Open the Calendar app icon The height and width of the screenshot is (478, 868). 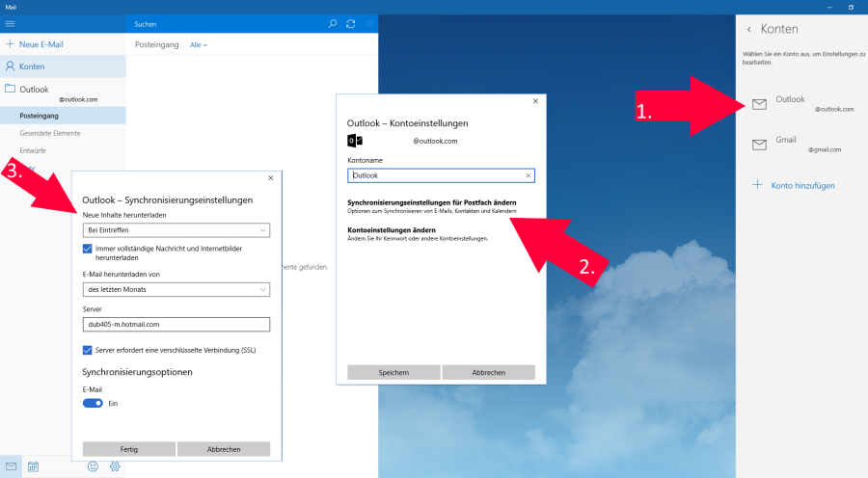(33, 466)
